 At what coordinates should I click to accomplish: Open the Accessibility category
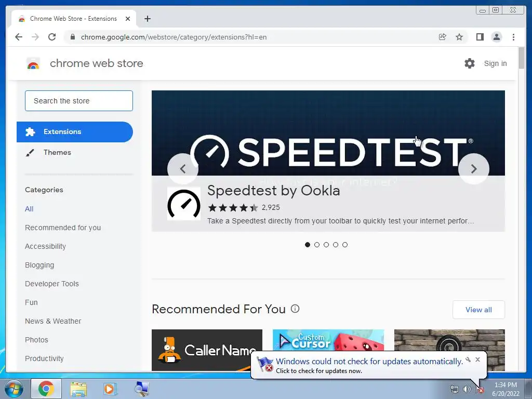pyautogui.click(x=46, y=246)
